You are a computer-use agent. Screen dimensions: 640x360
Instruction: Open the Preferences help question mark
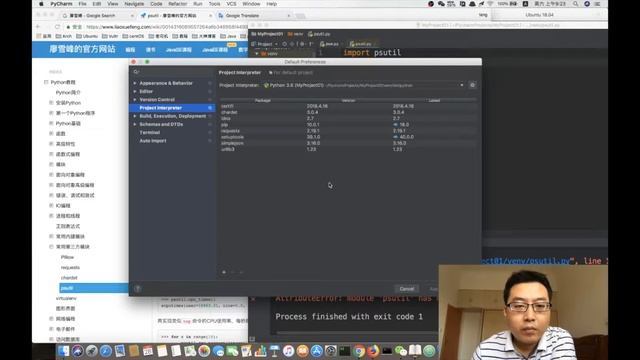click(138, 289)
